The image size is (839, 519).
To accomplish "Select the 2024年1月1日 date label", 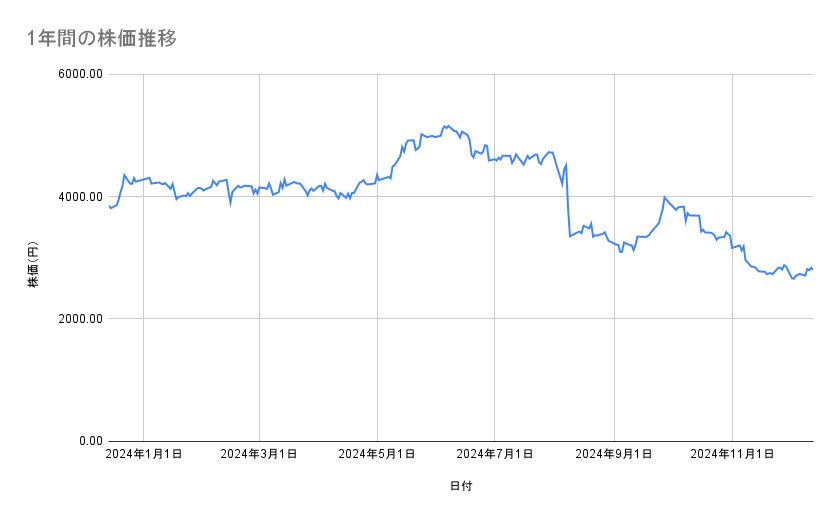I will coord(143,455).
